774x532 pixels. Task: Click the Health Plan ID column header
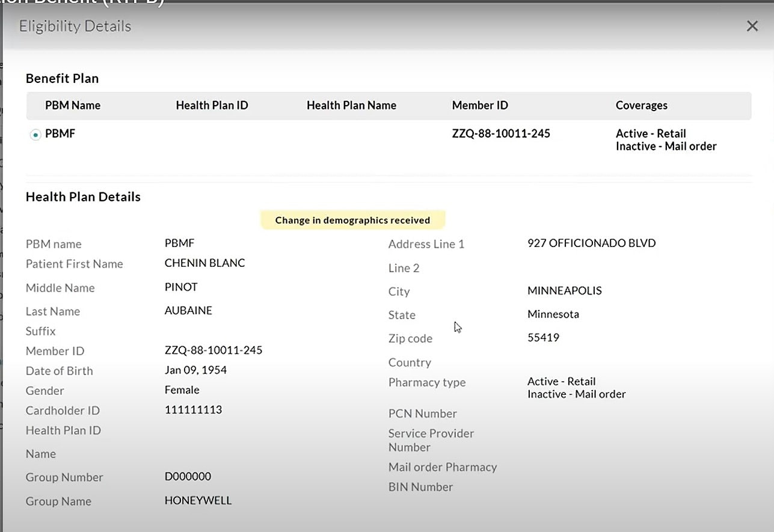pyautogui.click(x=212, y=105)
